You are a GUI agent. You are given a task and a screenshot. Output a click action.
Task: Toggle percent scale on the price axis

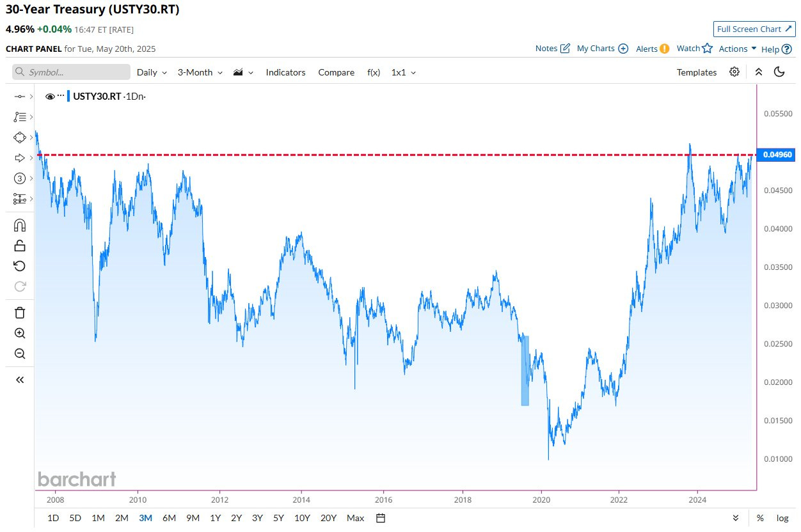759,518
